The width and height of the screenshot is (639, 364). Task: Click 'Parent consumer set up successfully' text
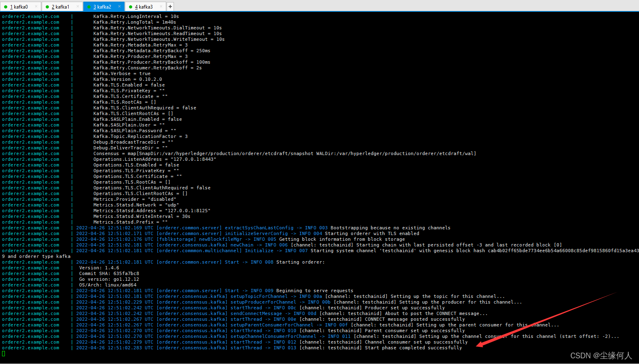click(415, 331)
